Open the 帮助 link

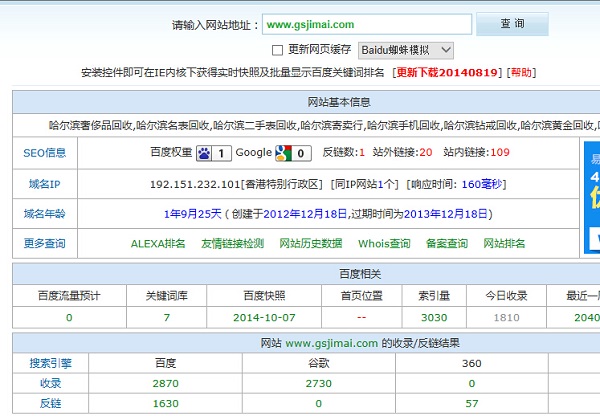click(x=521, y=72)
